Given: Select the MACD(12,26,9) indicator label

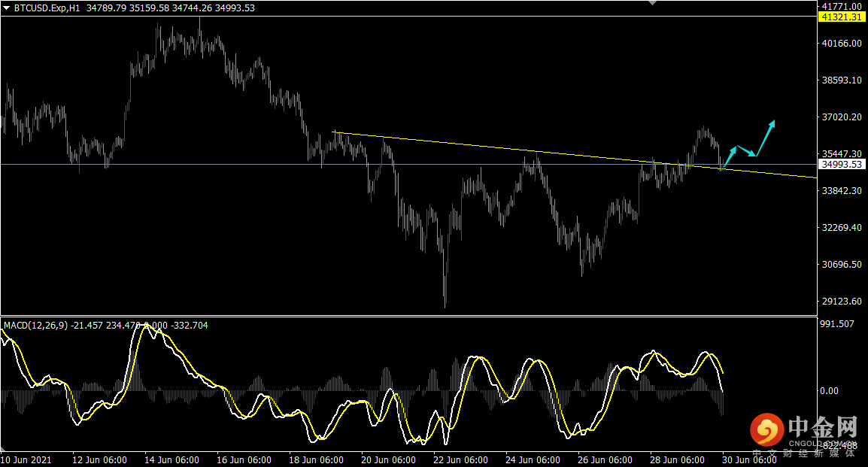Looking at the screenshot, I should tap(36, 326).
